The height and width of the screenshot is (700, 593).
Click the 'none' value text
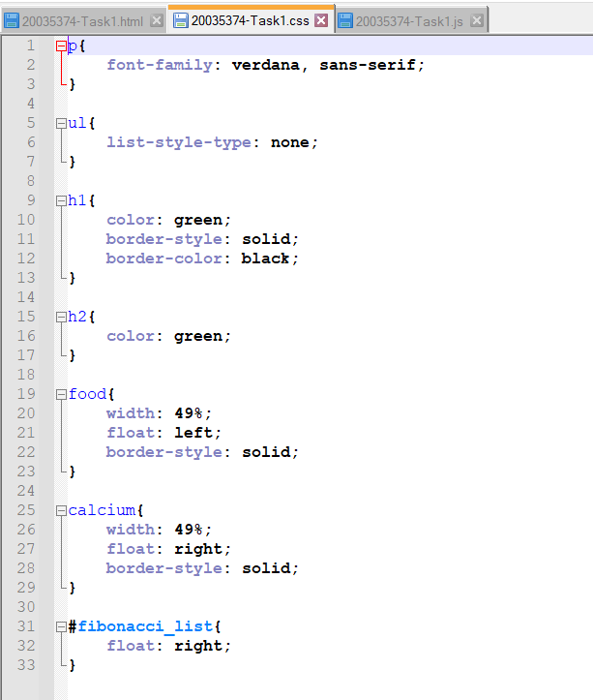[290, 143]
